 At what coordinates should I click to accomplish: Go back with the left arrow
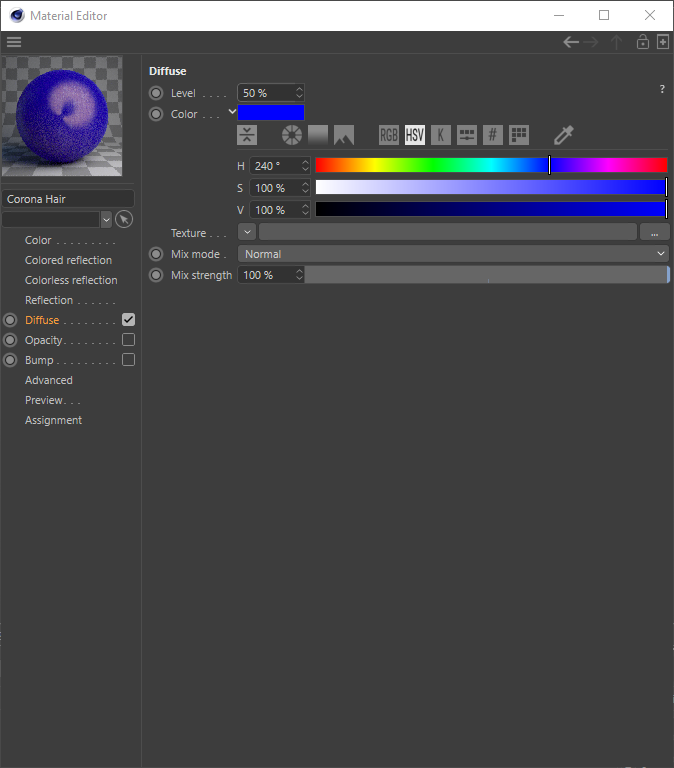pos(571,42)
